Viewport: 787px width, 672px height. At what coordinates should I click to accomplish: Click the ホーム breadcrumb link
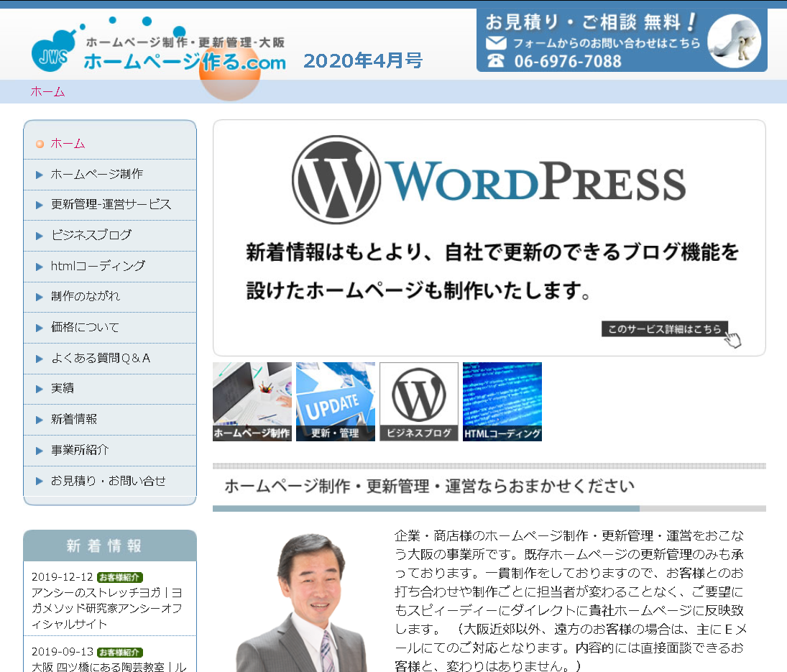tap(47, 92)
